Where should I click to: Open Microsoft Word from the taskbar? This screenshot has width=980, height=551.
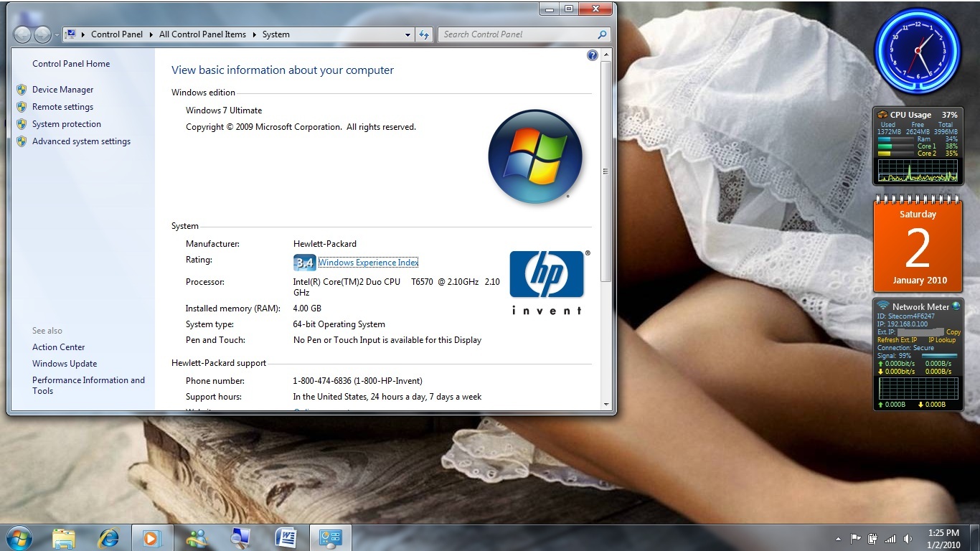(286, 538)
